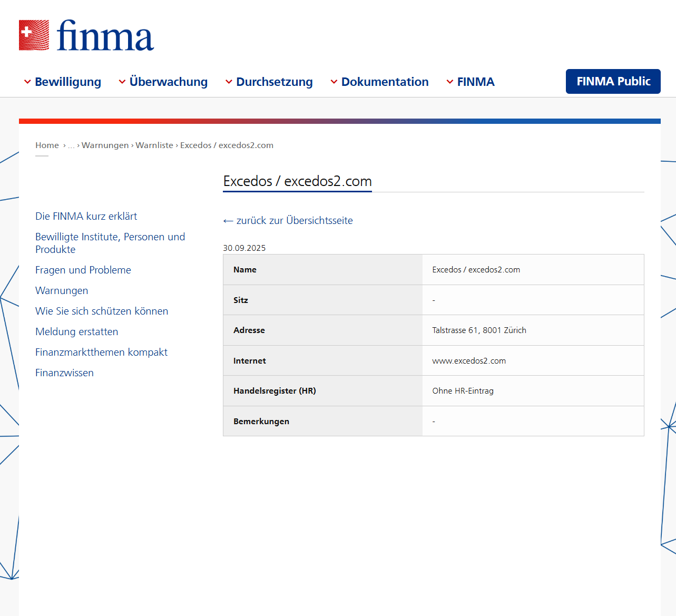The width and height of the screenshot is (676, 616).
Task: Open Finanzmarktthemen kompakt
Action: point(101,352)
